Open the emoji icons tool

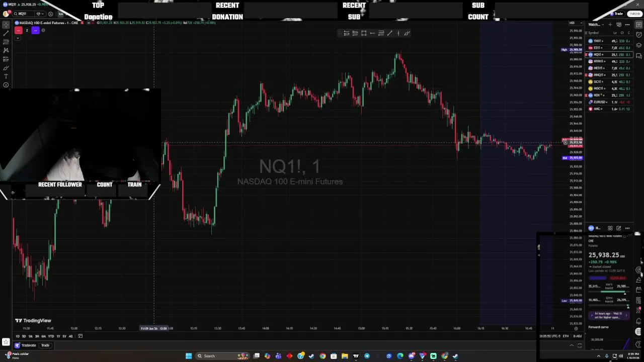[x=6, y=85]
